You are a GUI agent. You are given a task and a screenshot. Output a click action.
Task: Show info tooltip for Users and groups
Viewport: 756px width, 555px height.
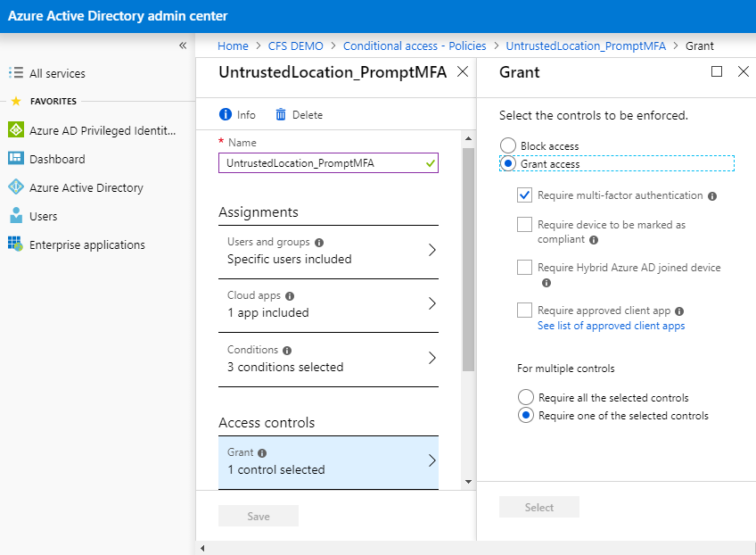[319, 243]
